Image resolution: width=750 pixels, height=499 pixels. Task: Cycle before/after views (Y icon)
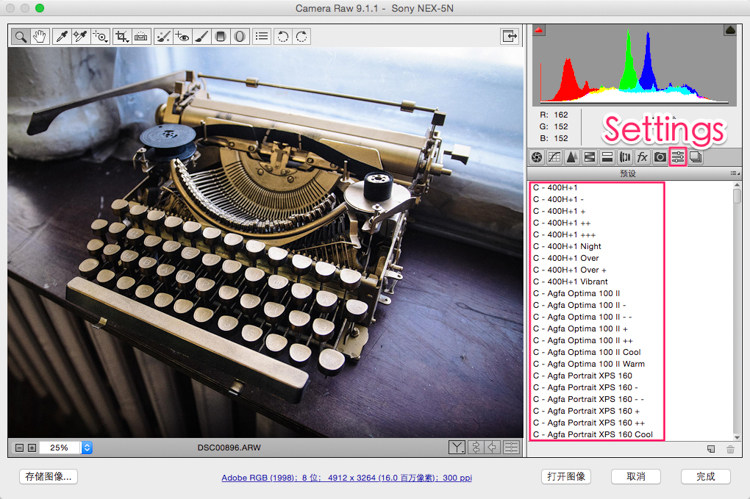coord(457,447)
